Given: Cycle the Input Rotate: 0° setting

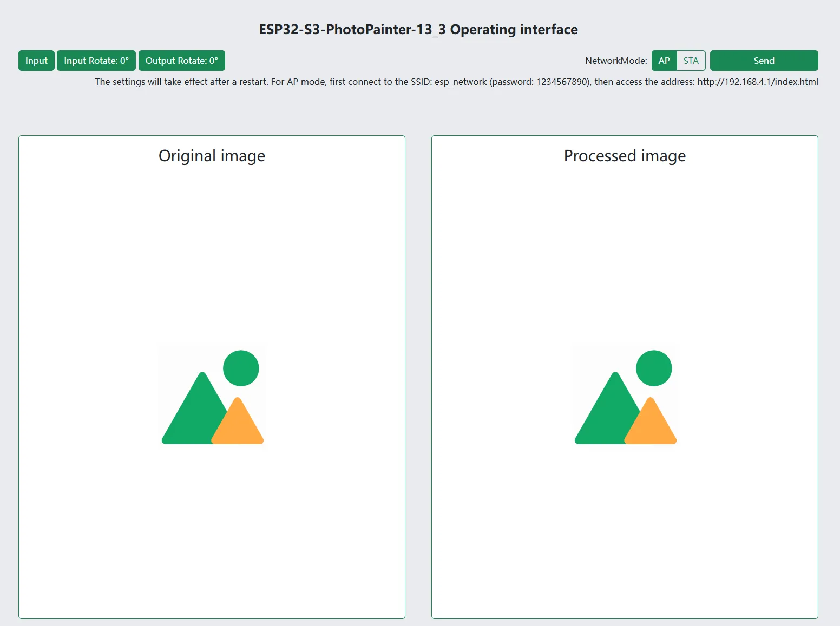Looking at the screenshot, I should pyautogui.click(x=96, y=61).
